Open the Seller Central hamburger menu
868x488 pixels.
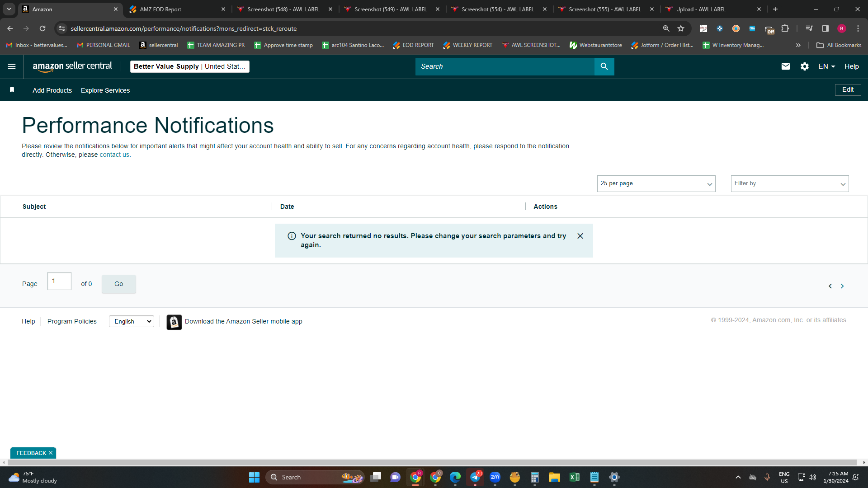pyautogui.click(x=12, y=66)
